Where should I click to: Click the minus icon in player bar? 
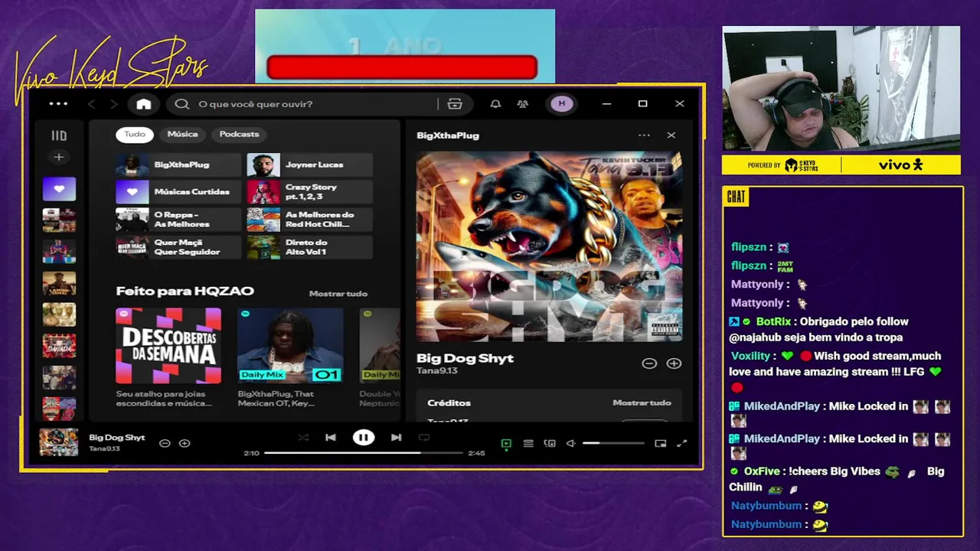165,443
